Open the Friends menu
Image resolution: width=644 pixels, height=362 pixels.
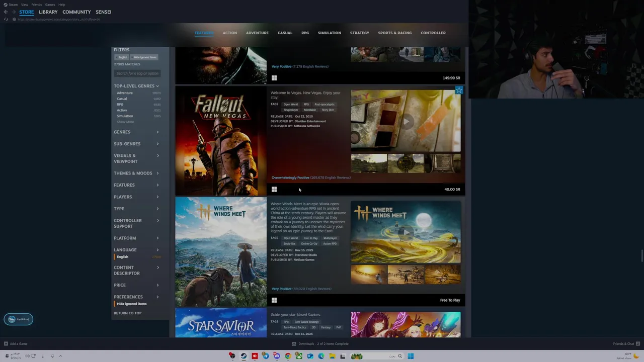point(36,5)
